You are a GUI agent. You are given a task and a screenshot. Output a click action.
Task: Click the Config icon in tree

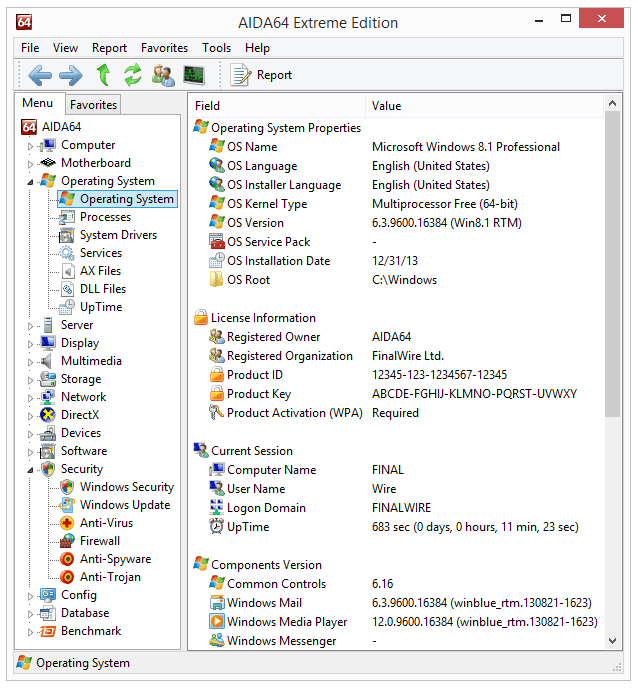[47, 595]
